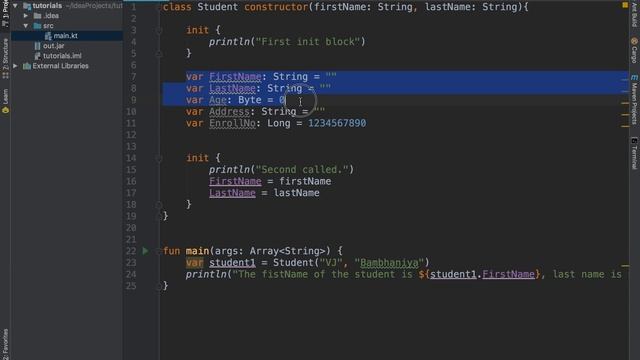This screenshot has height=360, width=640.
Task: Open the Structure tool window
Action: pyautogui.click(x=5, y=58)
